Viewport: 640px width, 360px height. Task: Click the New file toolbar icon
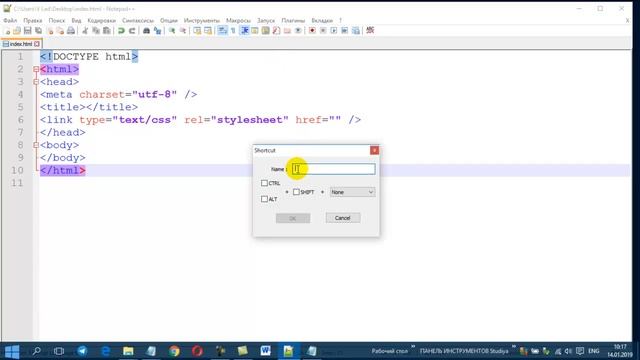7,31
